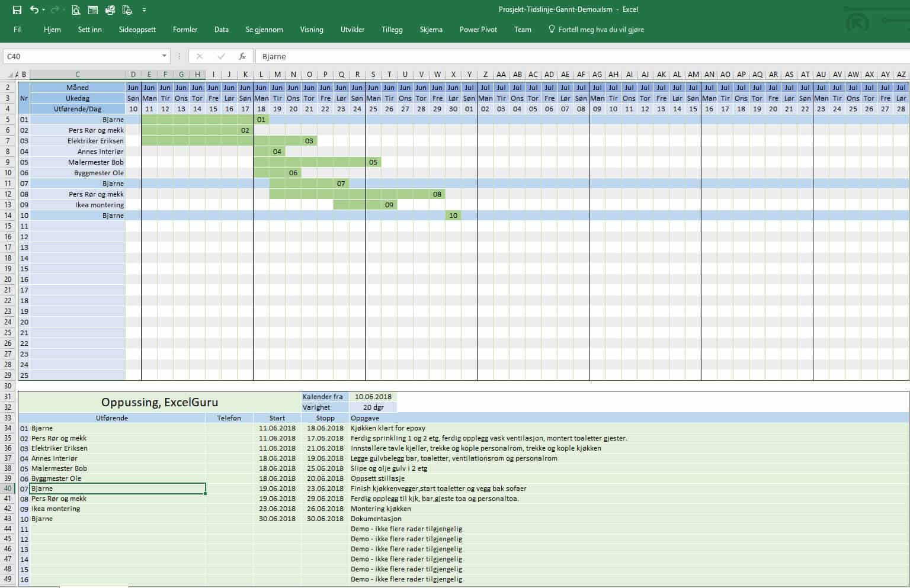Open the Team ribbon tab
Image resolution: width=910 pixels, height=588 pixels.
point(523,30)
